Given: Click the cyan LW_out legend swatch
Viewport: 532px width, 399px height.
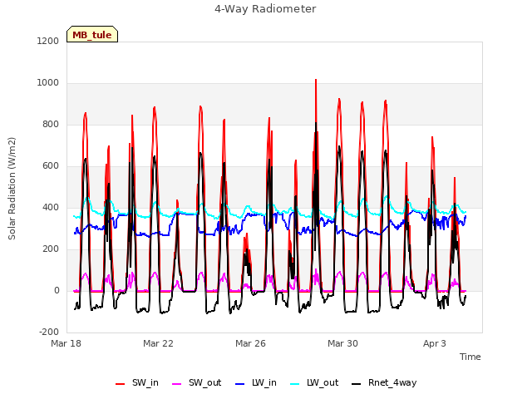Looking at the screenshot, I should click(295, 384).
